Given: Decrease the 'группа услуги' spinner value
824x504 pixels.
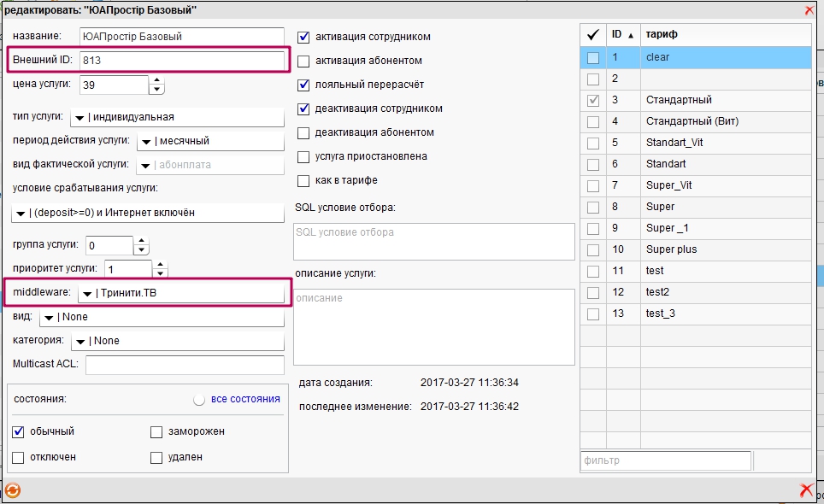Looking at the screenshot, I should tap(141, 250).
